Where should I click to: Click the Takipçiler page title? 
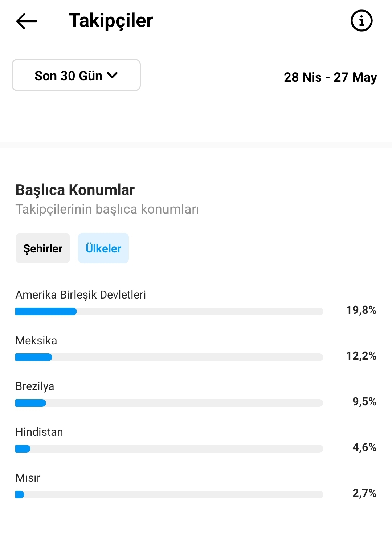(111, 21)
